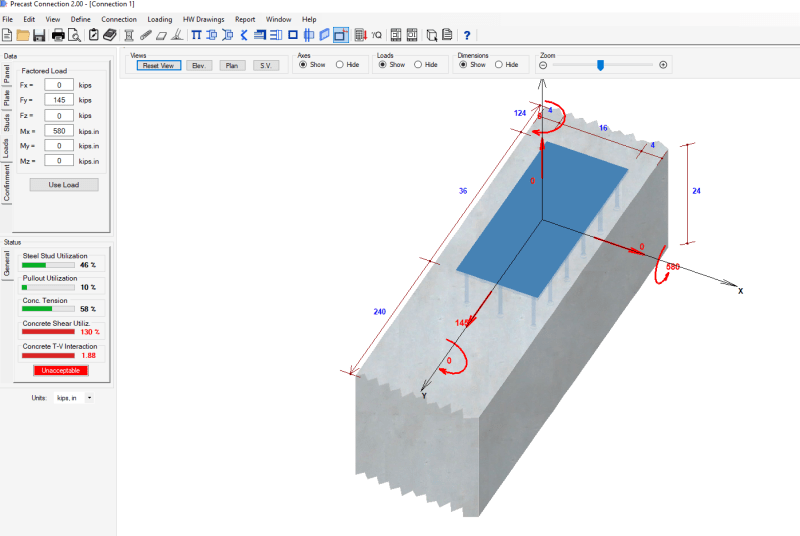Screen dimensions: 800x536
Task: Open the report document toolbar icon
Action: click(x=447, y=35)
